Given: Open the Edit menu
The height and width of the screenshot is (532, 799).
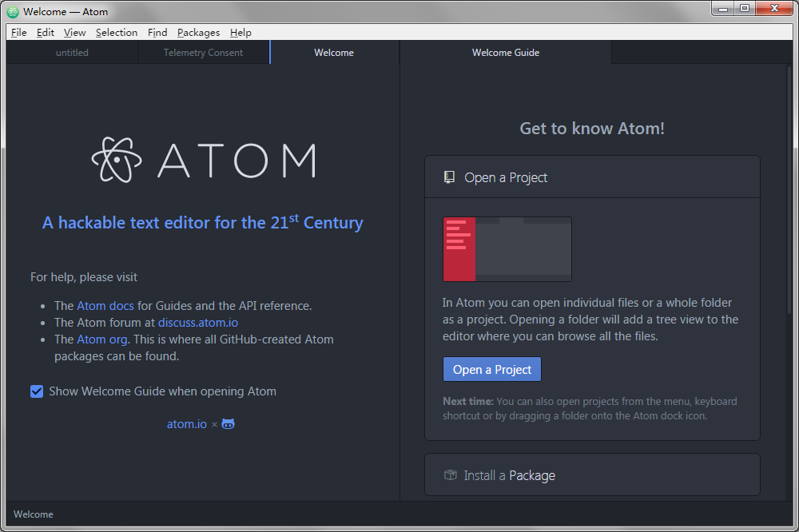Looking at the screenshot, I should pyautogui.click(x=46, y=32).
